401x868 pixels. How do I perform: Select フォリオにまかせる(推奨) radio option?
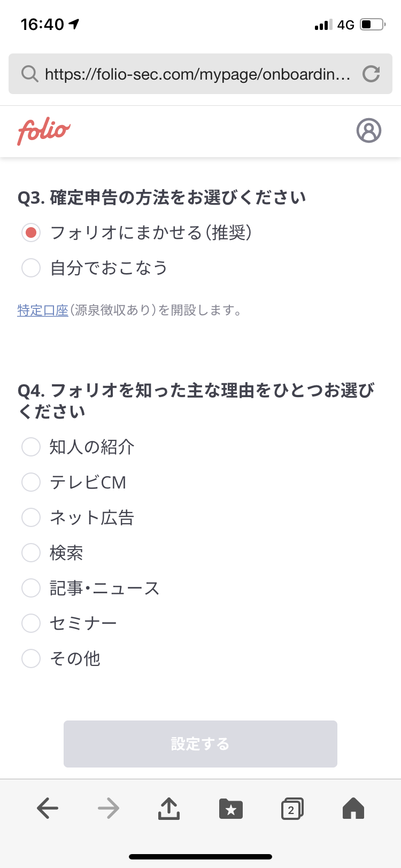coord(31,232)
